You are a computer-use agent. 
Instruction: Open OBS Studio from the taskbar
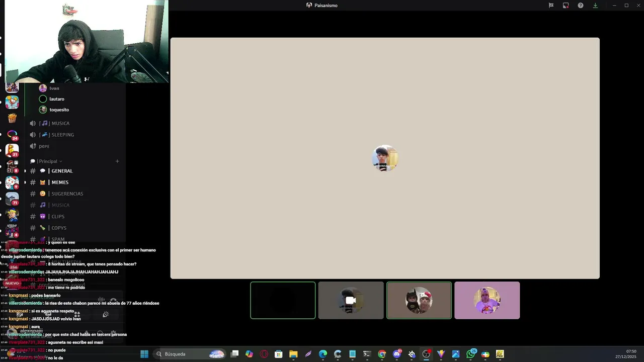click(426, 354)
